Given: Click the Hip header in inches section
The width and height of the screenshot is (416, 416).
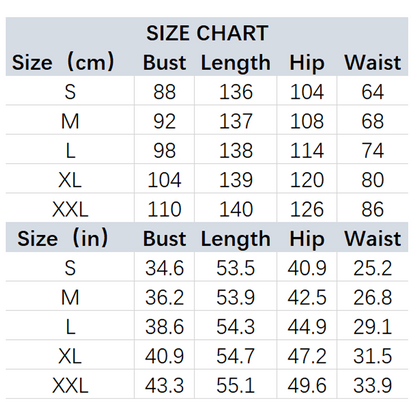Looking at the screenshot, I should [x=307, y=239].
